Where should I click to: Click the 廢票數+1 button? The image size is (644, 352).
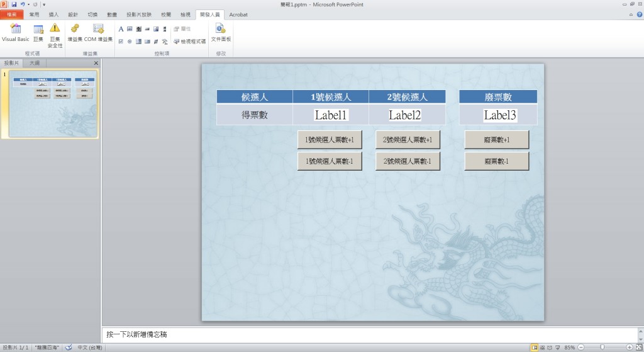[497, 140]
